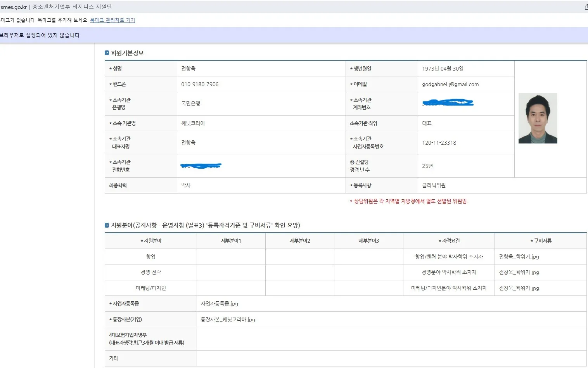Click the blue marker beside 지원분야 heading
Image resolution: width=588 pixels, height=368 pixels.
[107, 225]
